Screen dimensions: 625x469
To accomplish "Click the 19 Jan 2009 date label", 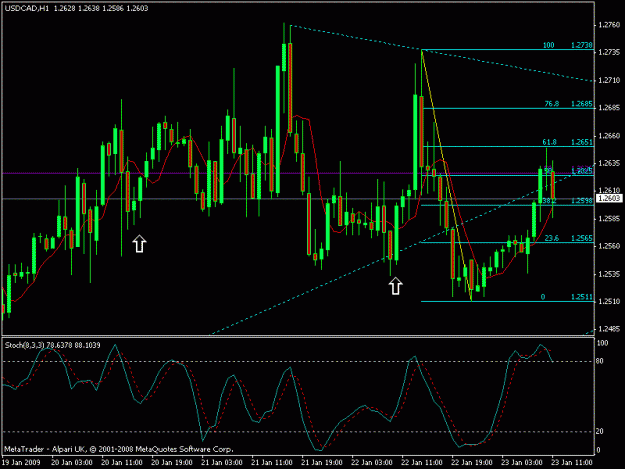I will (x=21, y=462).
